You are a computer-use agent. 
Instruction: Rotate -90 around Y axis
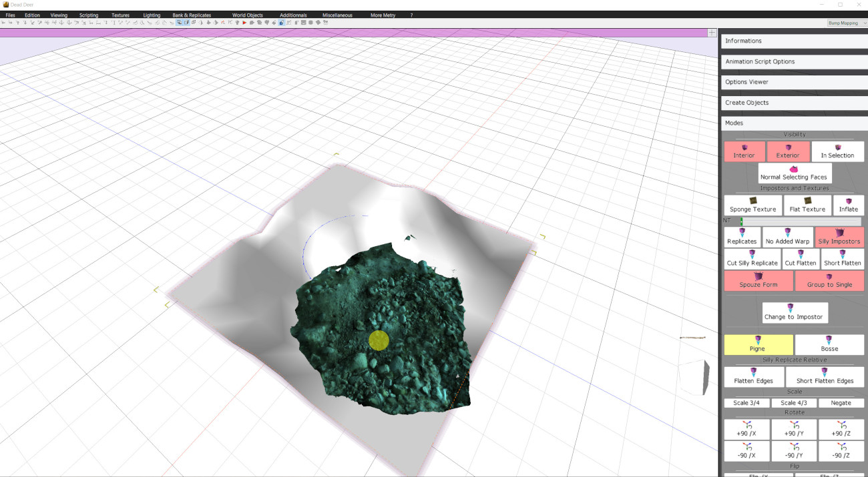[794, 450]
